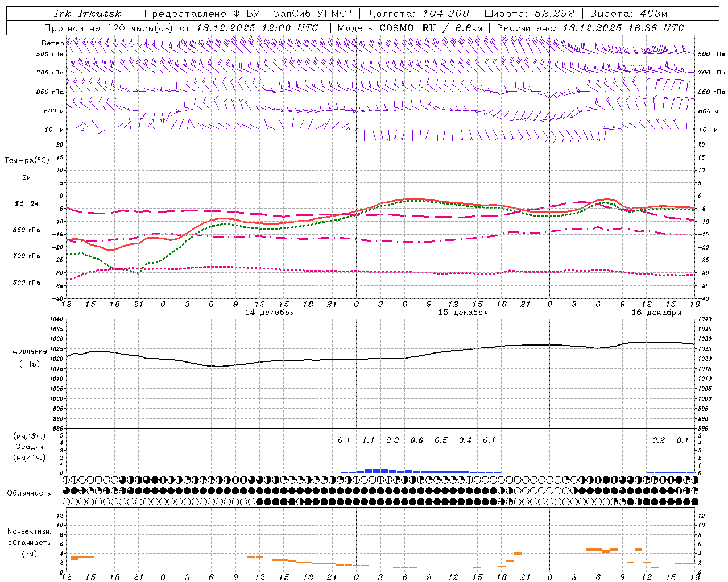Pick the pink dash-dot 700 гПа legend line
Viewport: 728px width, 582px height.
(x=26, y=263)
